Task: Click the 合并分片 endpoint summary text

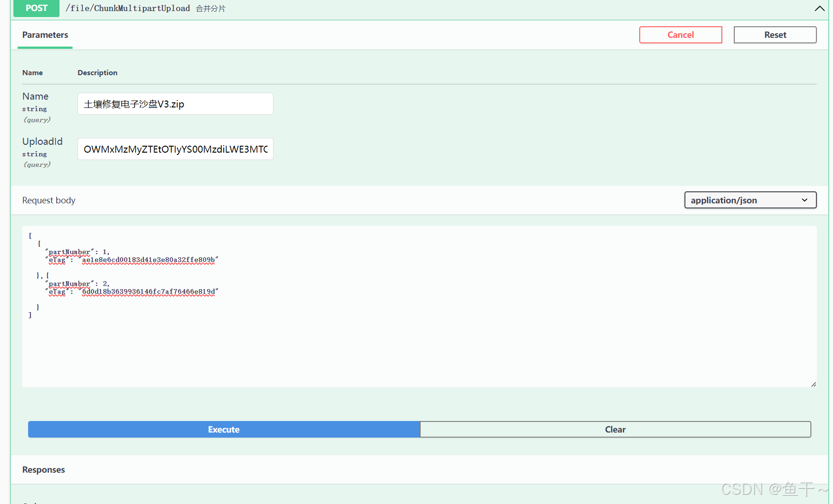Action: [211, 9]
